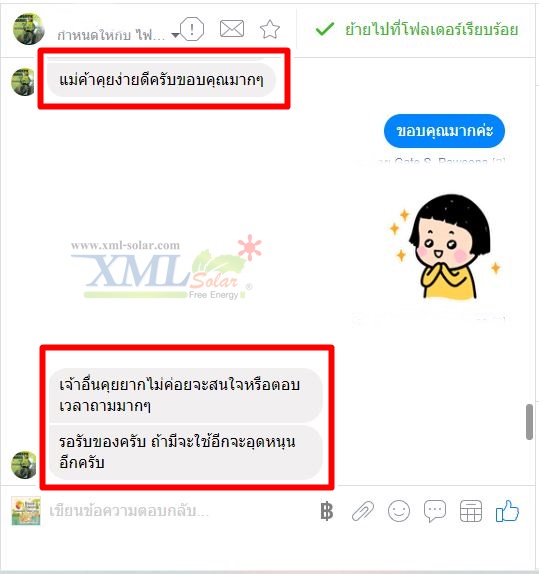
Task: Click the envelope mark-unread icon
Action: (232, 29)
